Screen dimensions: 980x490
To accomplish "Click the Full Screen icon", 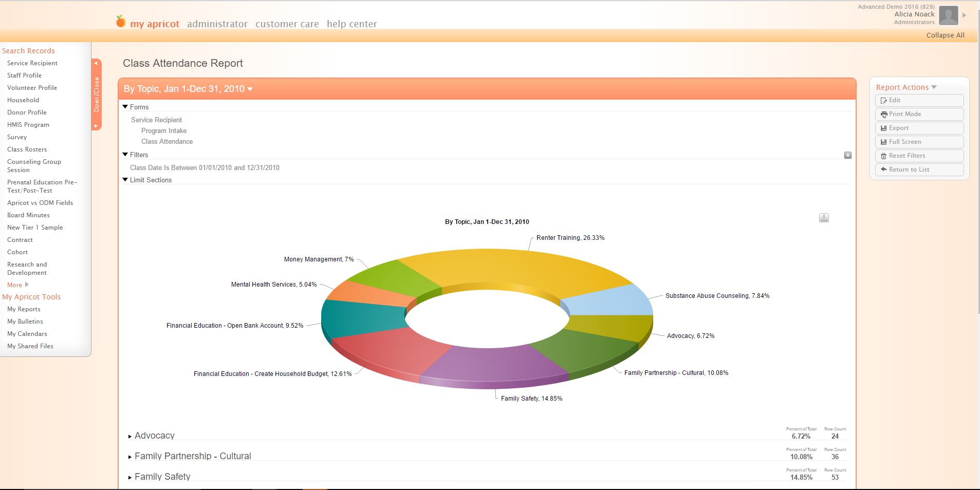I will (x=883, y=142).
